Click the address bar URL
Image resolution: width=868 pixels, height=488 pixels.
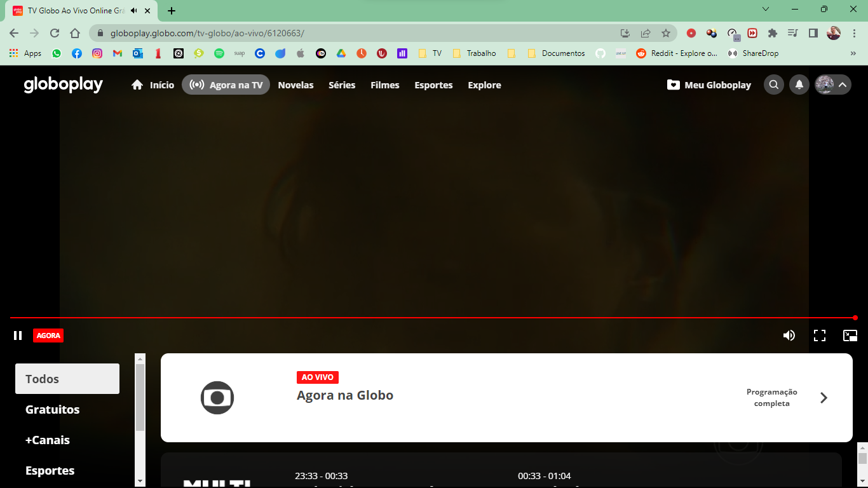click(x=207, y=33)
